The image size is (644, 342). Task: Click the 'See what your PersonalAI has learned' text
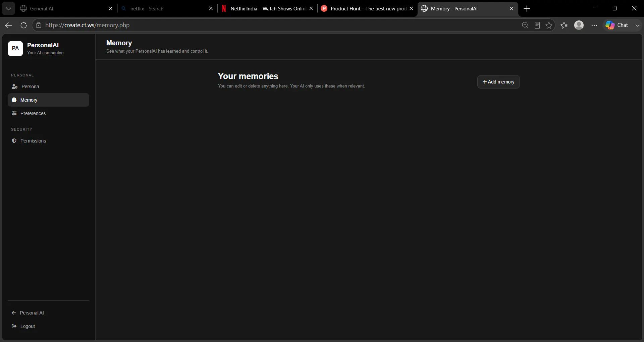[x=157, y=51]
